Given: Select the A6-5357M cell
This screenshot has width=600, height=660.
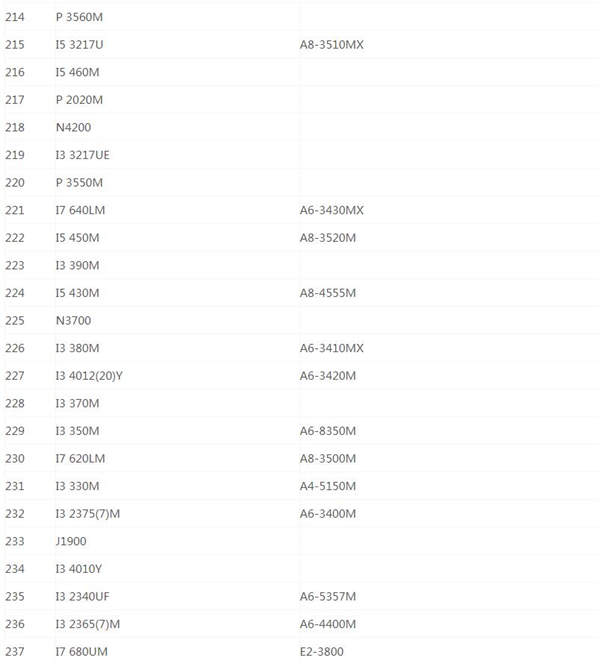Looking at the screenshot, I should coord(327,597).
